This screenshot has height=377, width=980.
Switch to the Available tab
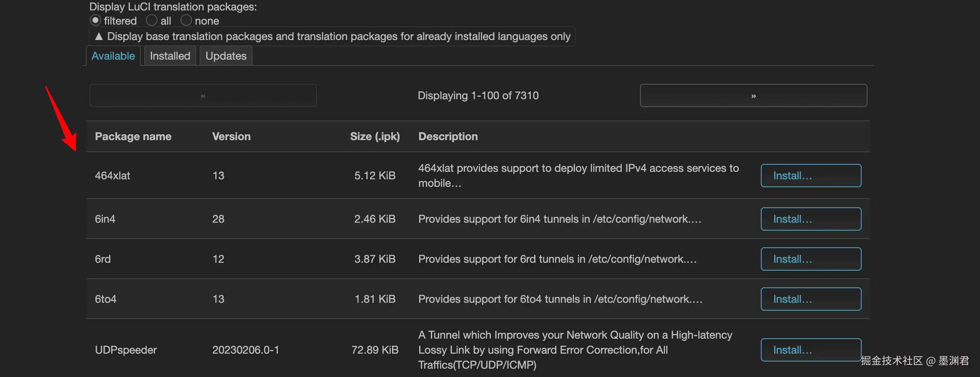tap(113, 56)
